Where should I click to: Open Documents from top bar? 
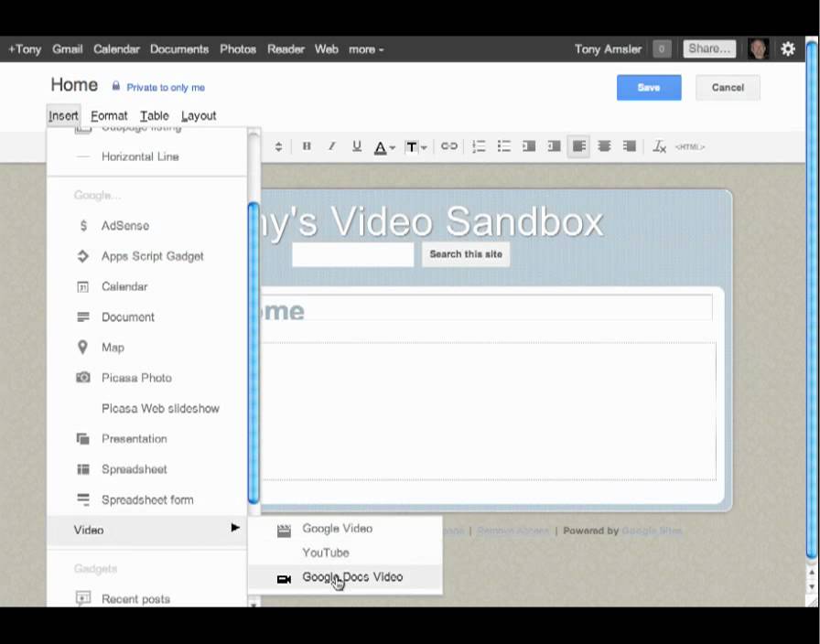pos(179,49)
